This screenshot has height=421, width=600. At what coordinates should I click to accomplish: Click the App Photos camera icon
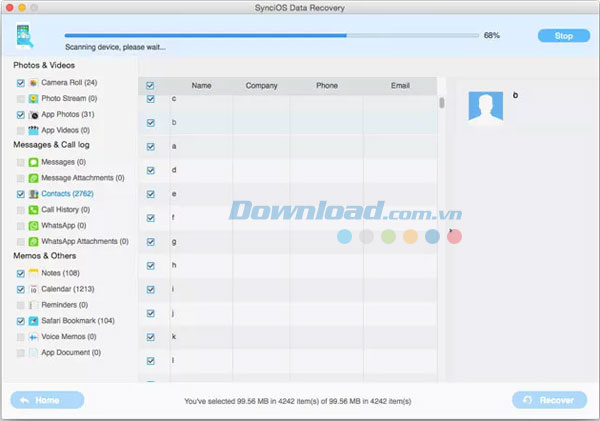pos(34,114)
